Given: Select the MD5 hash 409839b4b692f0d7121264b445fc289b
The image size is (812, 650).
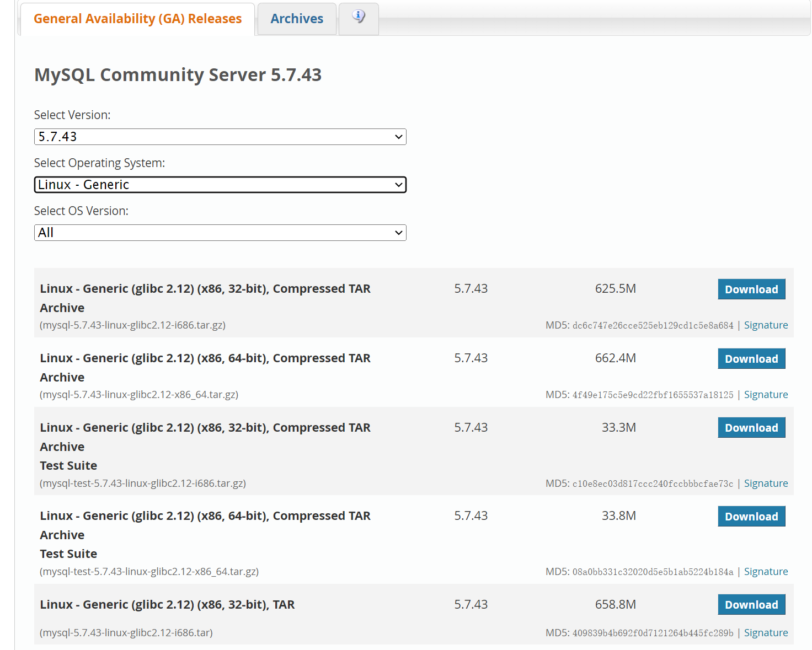Looking at the screenshot, I should (653, 633).
